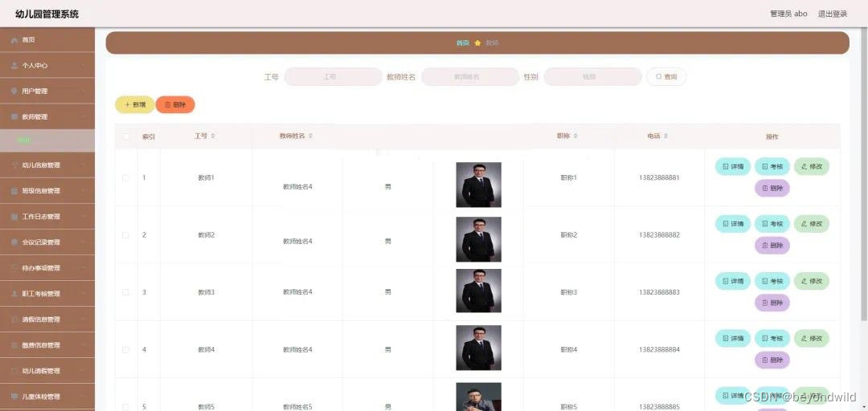Click the icon beside 职工考核管理

pyautogui.click(x=14, y=294)
